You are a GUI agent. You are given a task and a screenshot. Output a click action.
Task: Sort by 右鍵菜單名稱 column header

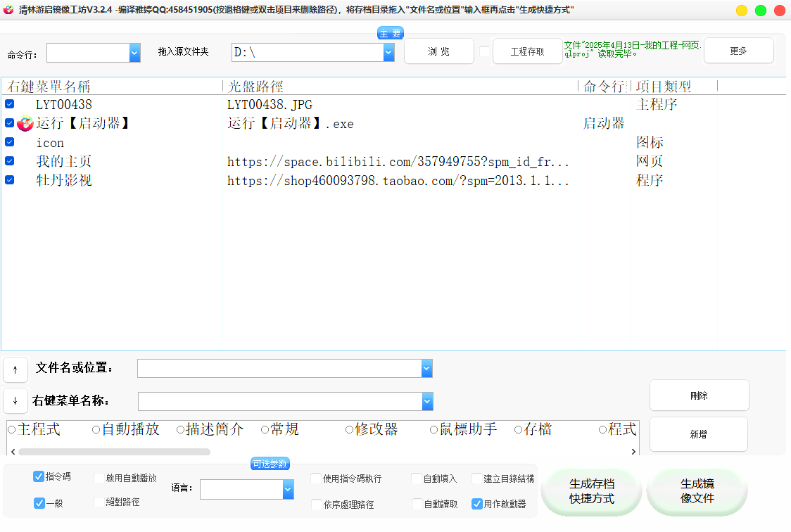pyautogui.click(x=112, y=87)
